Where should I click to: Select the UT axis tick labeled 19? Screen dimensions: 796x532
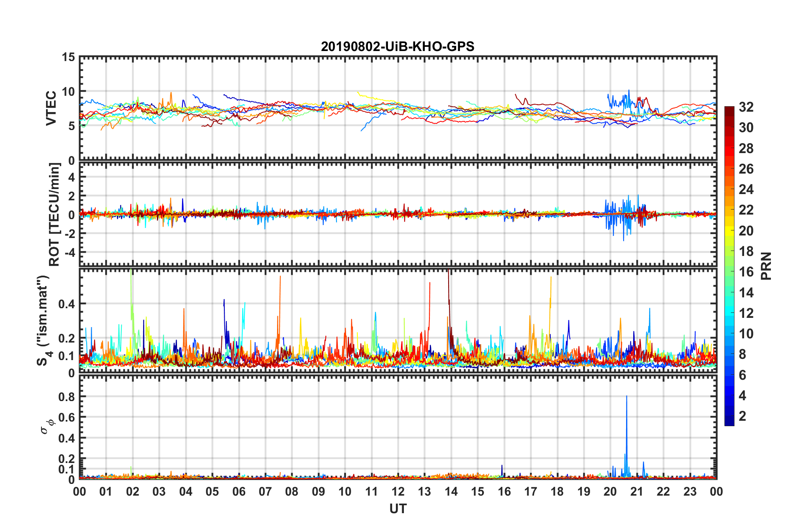(x=584, y=491)
